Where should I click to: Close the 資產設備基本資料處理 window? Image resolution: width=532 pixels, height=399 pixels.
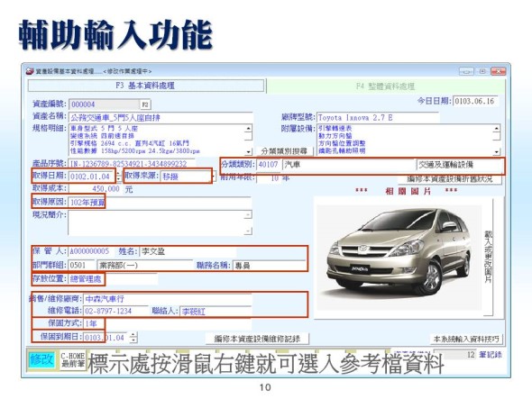pyautogui.click(x=499, y=71)
